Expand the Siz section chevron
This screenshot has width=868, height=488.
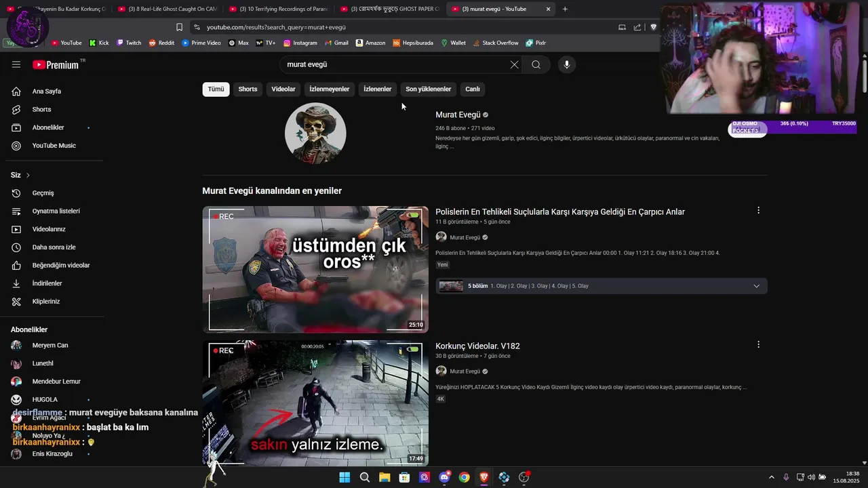(x=28, y=176)
